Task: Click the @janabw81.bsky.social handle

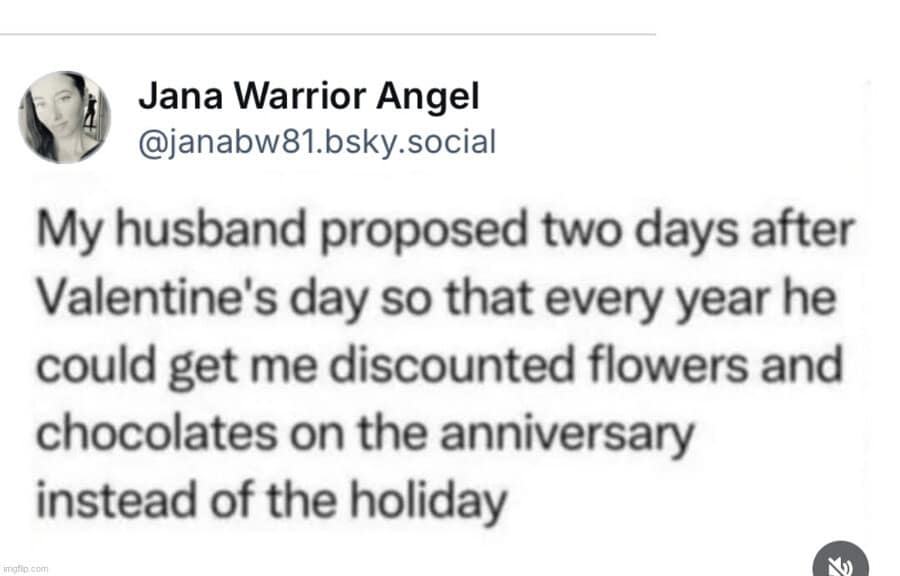Action: pyautogui.click(x=316, y=142)
